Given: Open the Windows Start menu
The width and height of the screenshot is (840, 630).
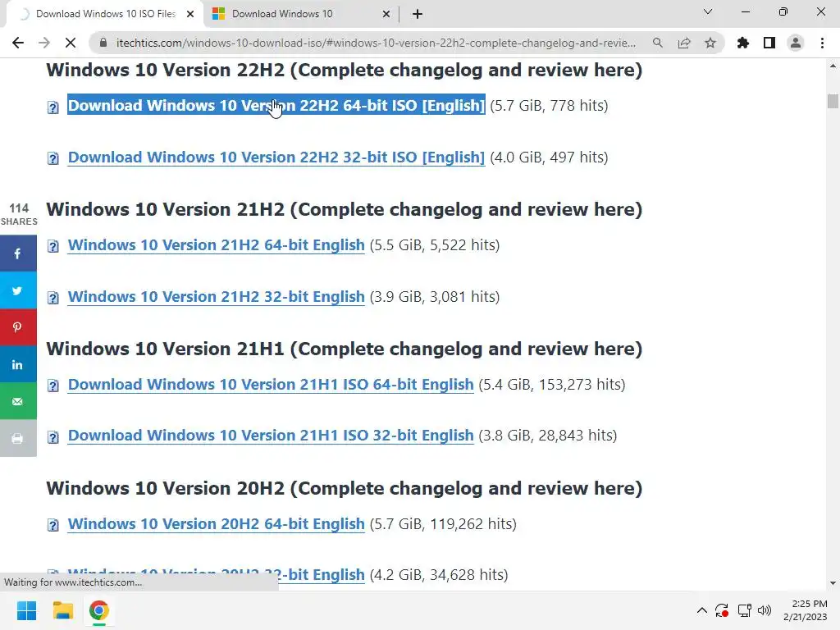Looking at the screenshot, I should point(27,610).
